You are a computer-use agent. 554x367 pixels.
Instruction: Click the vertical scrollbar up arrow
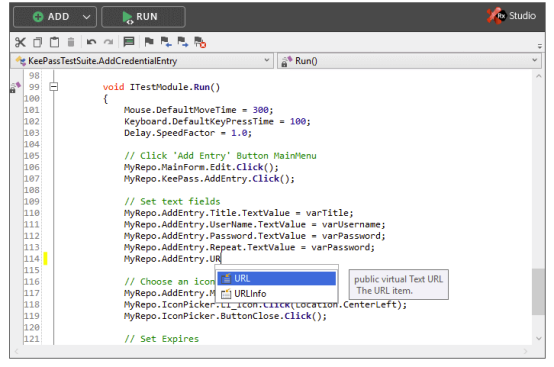coord(538,76)
